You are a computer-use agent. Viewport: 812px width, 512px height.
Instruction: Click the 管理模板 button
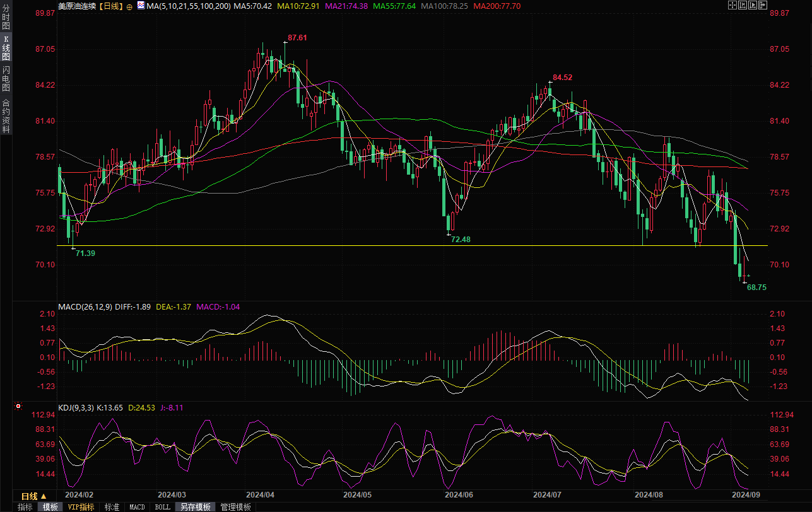tap(235, 507)
